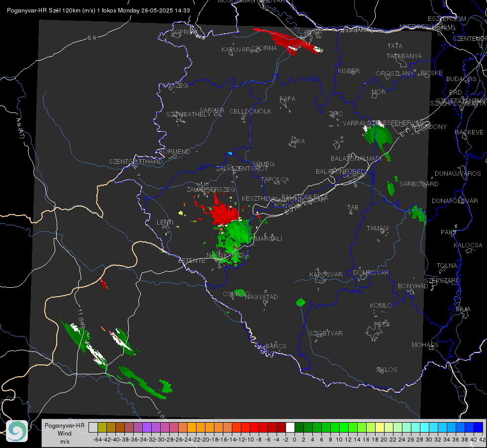Viewport: 487px width, 448px height.
Task: Click the NAGYATÁD city label
Action: (x=261, y=297)
